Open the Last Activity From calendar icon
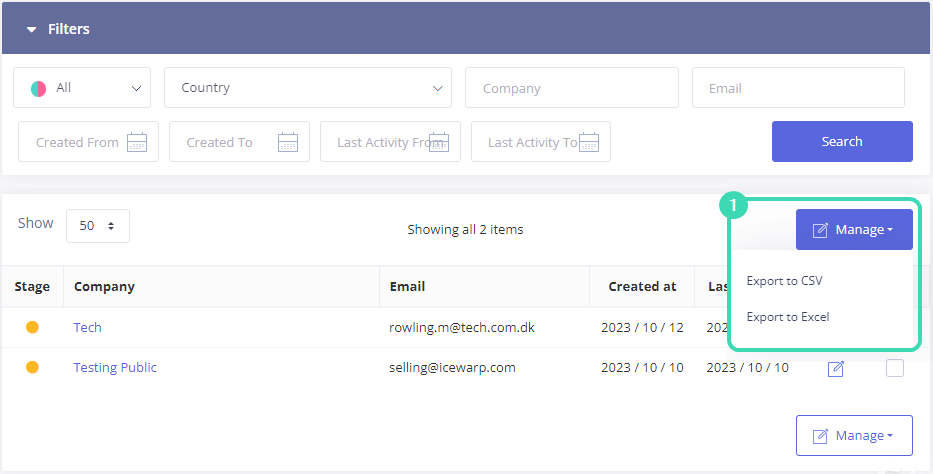The height and width of the screenshot is (474, 933). (438, 142)
